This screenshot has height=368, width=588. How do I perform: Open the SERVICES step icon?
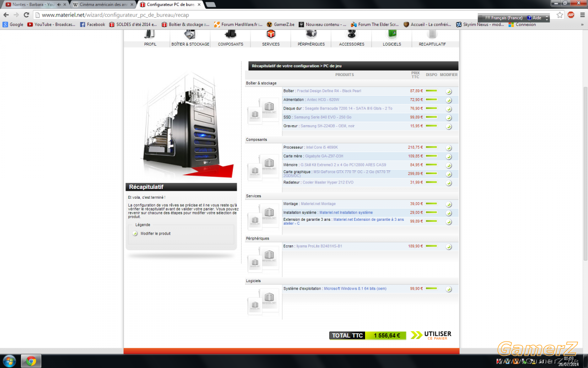tap(270, 34)
